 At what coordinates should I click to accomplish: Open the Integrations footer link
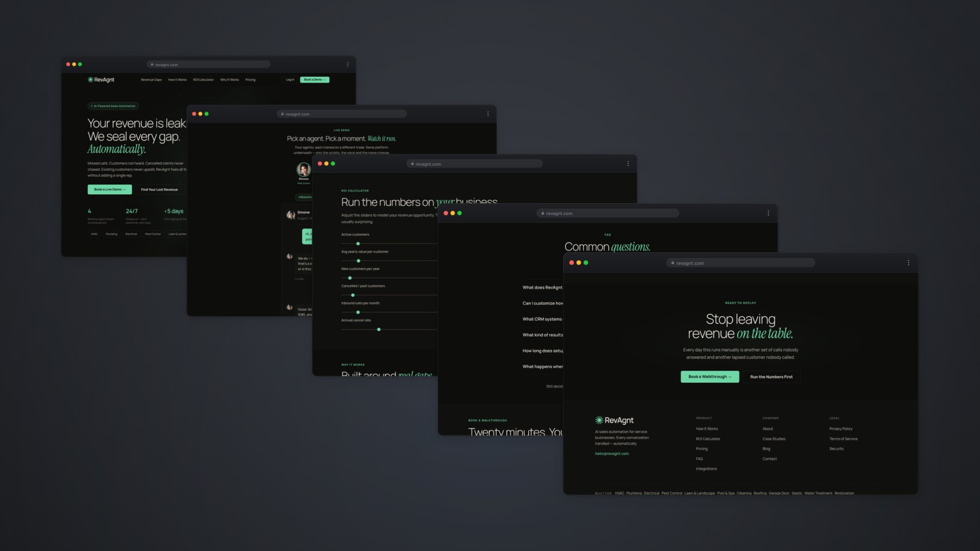pyautogui.click(x=706, y=469)
